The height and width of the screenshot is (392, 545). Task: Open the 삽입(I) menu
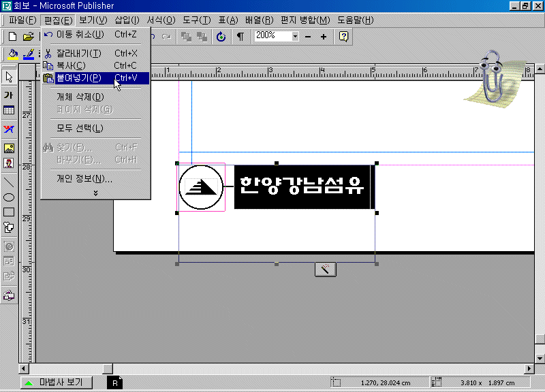click(x=127, y=20)
